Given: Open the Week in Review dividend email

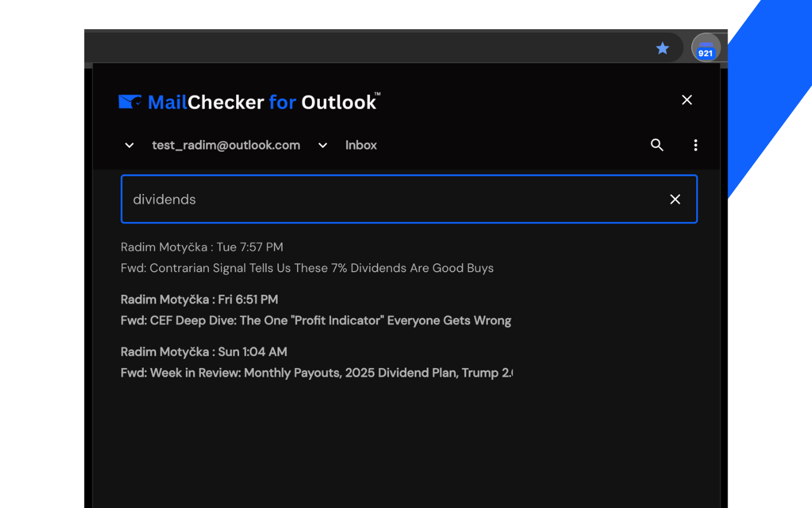Looking at the screenshot, I should click(x=317, y=373).
